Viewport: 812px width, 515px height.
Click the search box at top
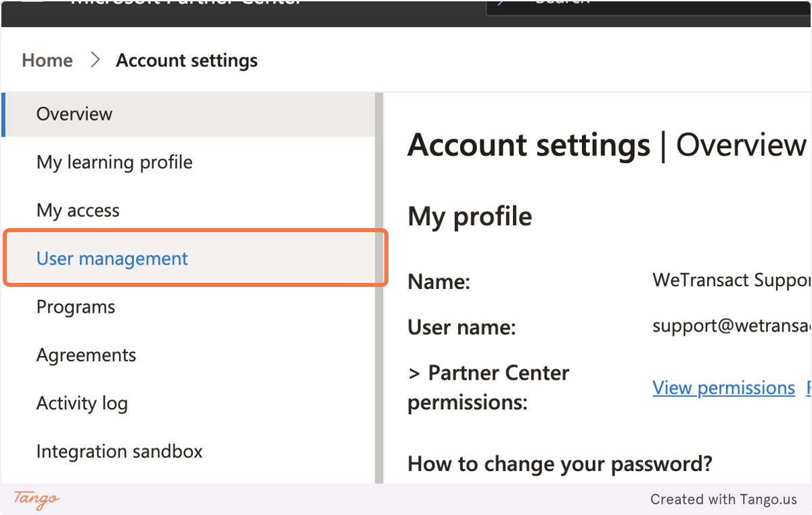pos(649,7)
